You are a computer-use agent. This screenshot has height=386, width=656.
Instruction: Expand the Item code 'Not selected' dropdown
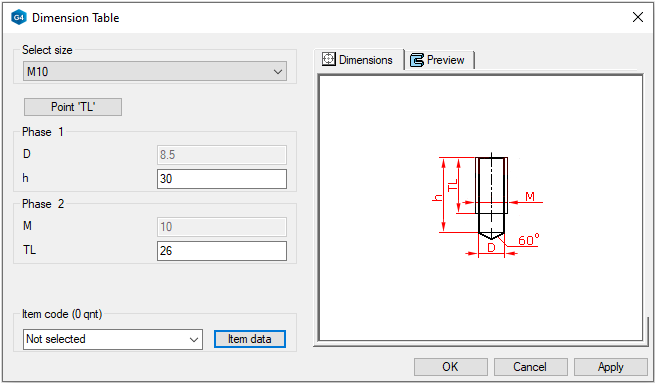click(113, 339)
